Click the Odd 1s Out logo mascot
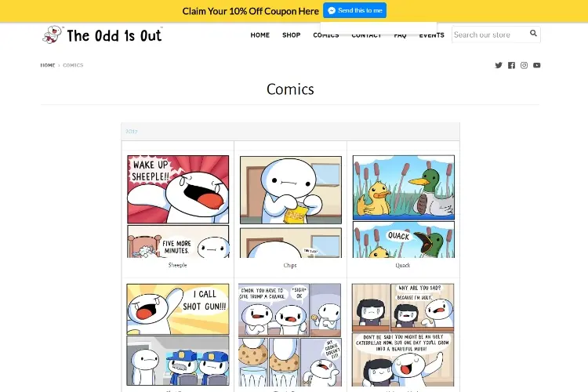This screenshot has height=392, width=588. click(52, 34)
